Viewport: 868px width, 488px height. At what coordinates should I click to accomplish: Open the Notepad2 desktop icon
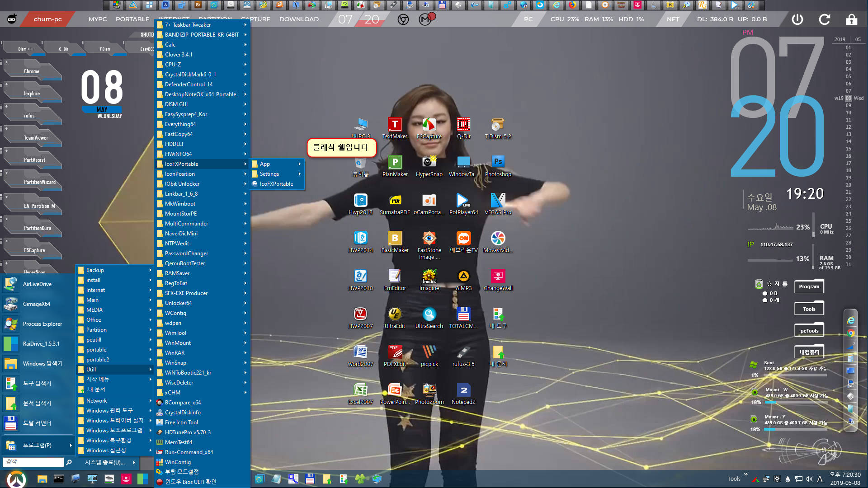click(x=463, y=394)
